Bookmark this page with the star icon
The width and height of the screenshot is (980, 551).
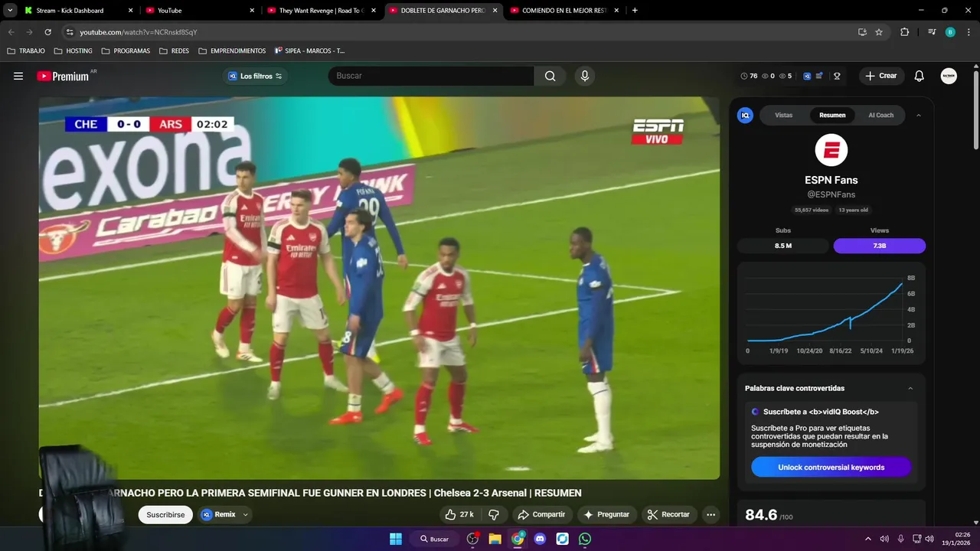879,32
